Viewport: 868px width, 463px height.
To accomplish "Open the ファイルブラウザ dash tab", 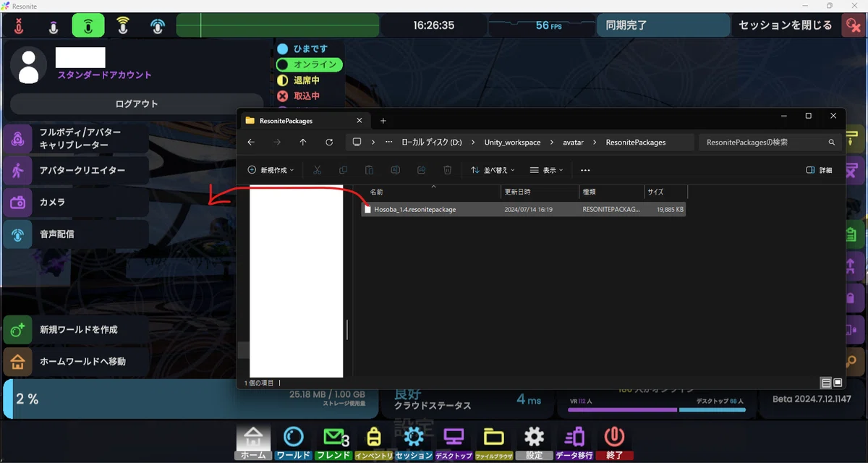I will 494,442.
